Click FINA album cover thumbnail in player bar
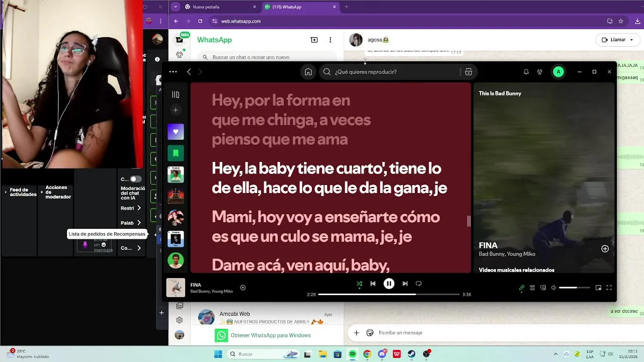 point(176,288)
